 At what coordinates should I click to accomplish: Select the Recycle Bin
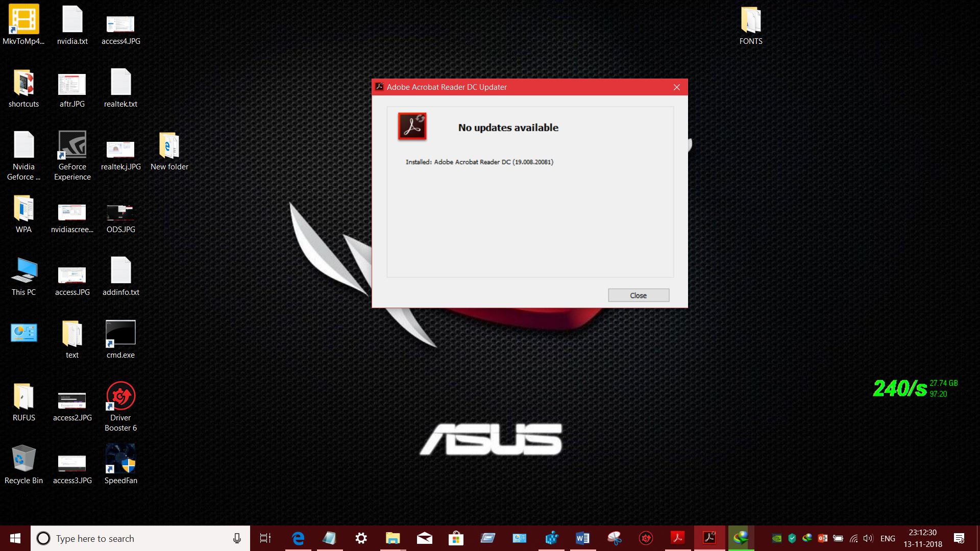(23, 464)
